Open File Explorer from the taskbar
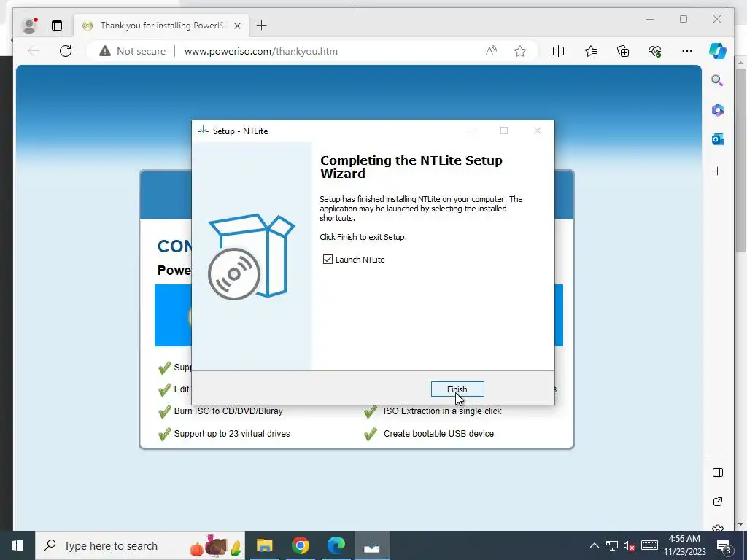The width and height of the screenshot is (747, 560). pyautogui.click(x=264, y=545)
